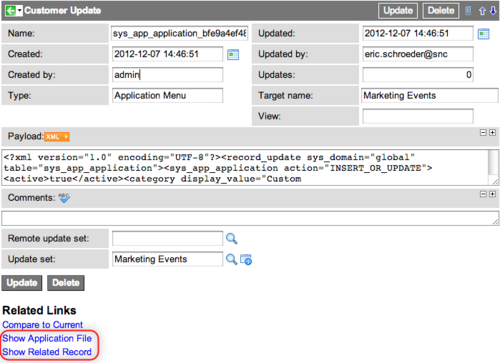Click the bottom Update button

coord(22,283)
